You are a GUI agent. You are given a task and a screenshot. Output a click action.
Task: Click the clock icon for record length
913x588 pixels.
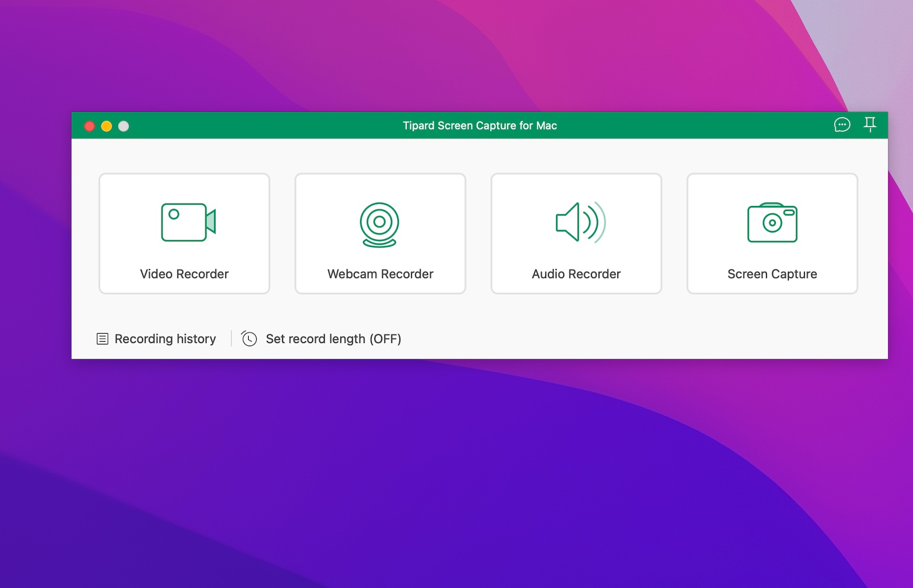point(249,339)
